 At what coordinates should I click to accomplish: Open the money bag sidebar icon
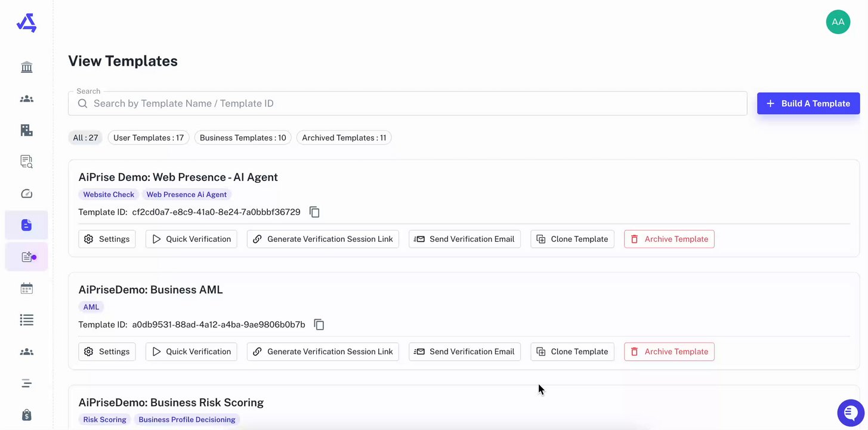26,414
